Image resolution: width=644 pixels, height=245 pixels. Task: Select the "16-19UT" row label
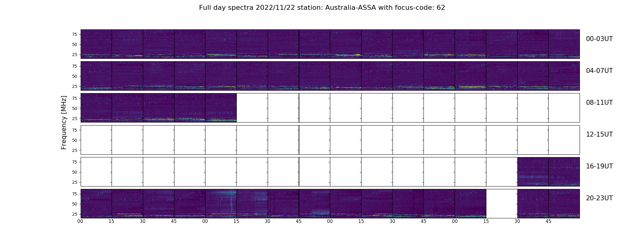click(599, 166)
